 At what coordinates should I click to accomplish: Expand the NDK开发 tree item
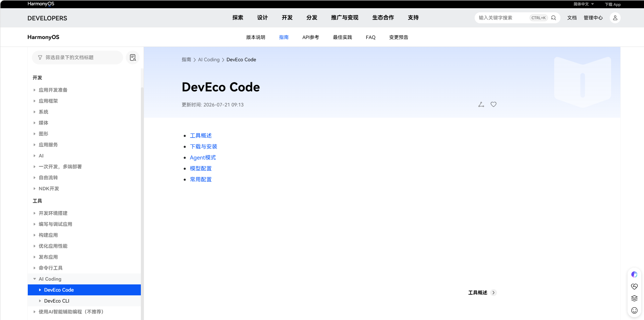34,189
